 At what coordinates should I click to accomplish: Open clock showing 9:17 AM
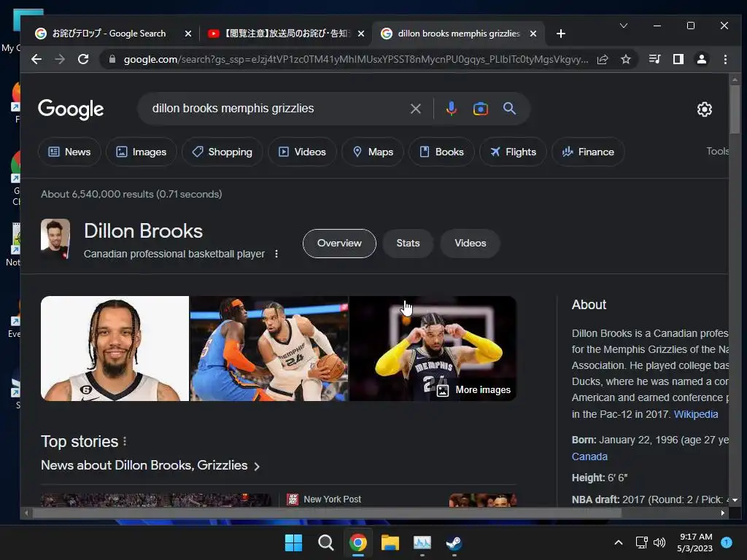coord(695,542)
